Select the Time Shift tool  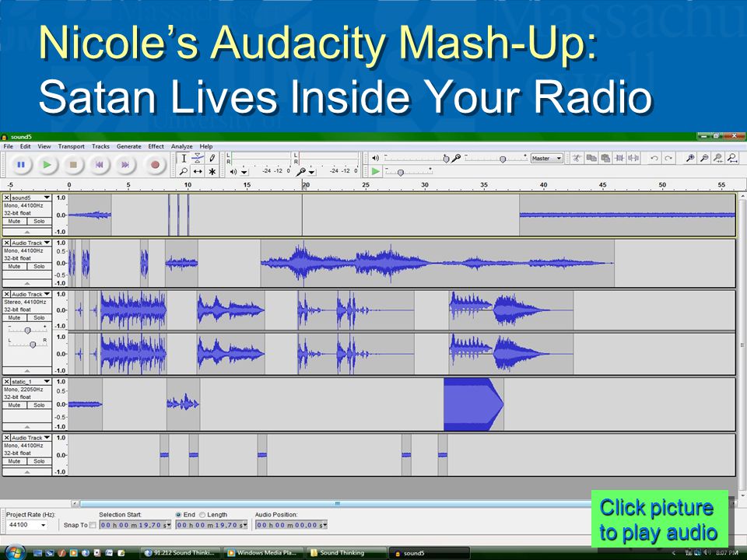click(x=198, y=171)
